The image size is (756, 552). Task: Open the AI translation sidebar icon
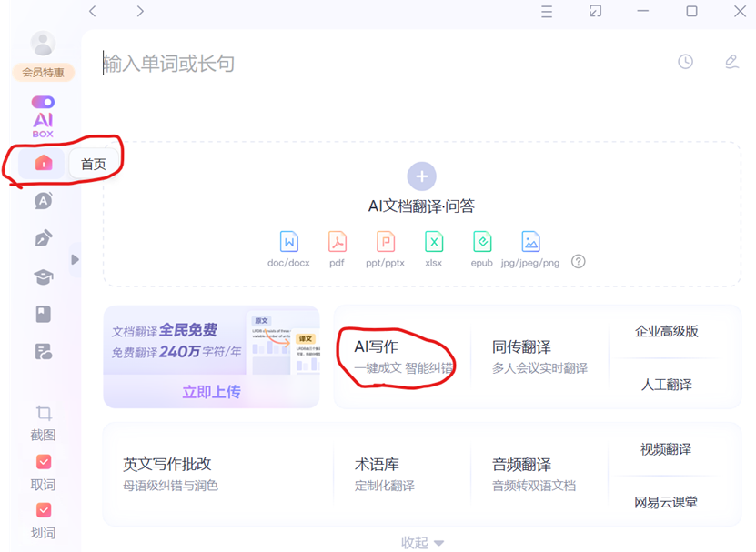43,201
